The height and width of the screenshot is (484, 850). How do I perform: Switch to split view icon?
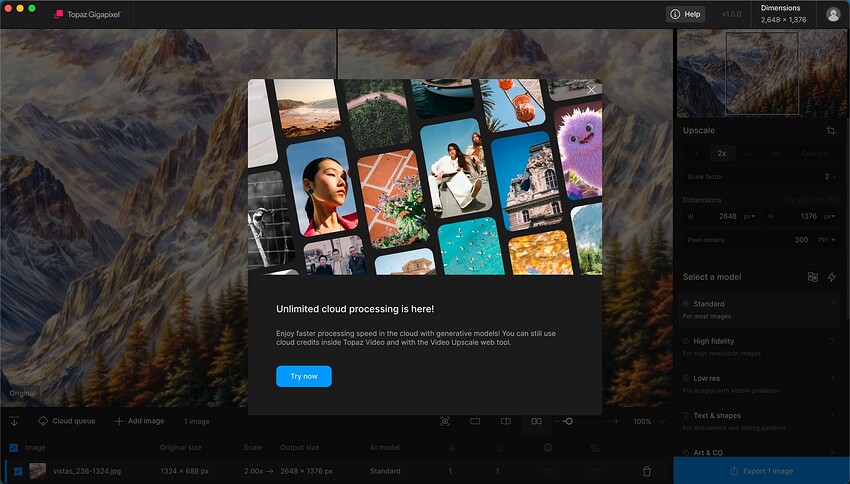point(506,421)
